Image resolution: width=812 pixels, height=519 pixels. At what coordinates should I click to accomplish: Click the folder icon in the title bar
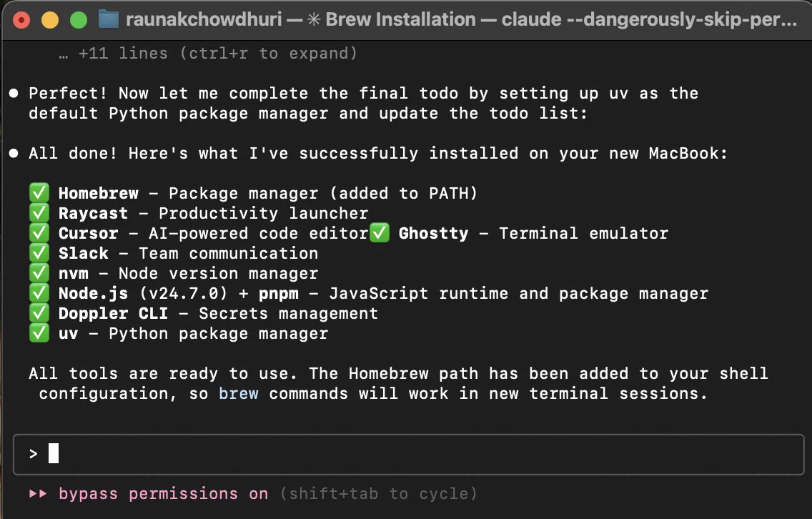coord(108,20)
